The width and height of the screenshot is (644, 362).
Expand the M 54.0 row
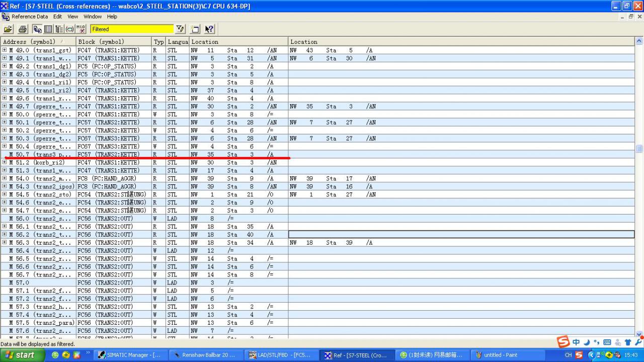coord(5,179)
